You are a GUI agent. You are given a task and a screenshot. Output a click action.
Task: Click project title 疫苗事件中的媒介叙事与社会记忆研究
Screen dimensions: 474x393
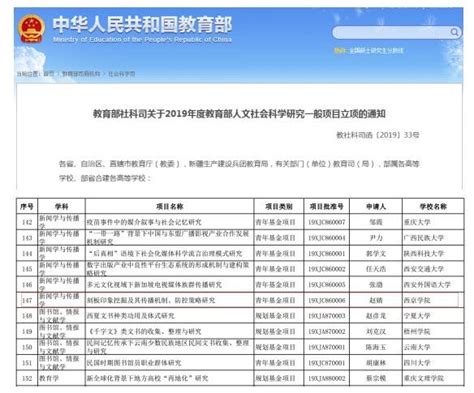click(x=144, y=222)
